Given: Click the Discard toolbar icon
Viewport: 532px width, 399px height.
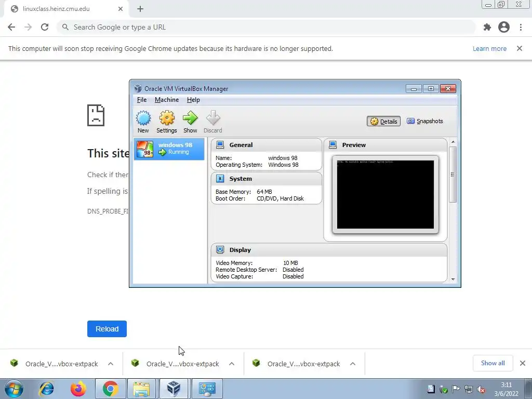Looking at the screenshot, I should pos(213,118).
